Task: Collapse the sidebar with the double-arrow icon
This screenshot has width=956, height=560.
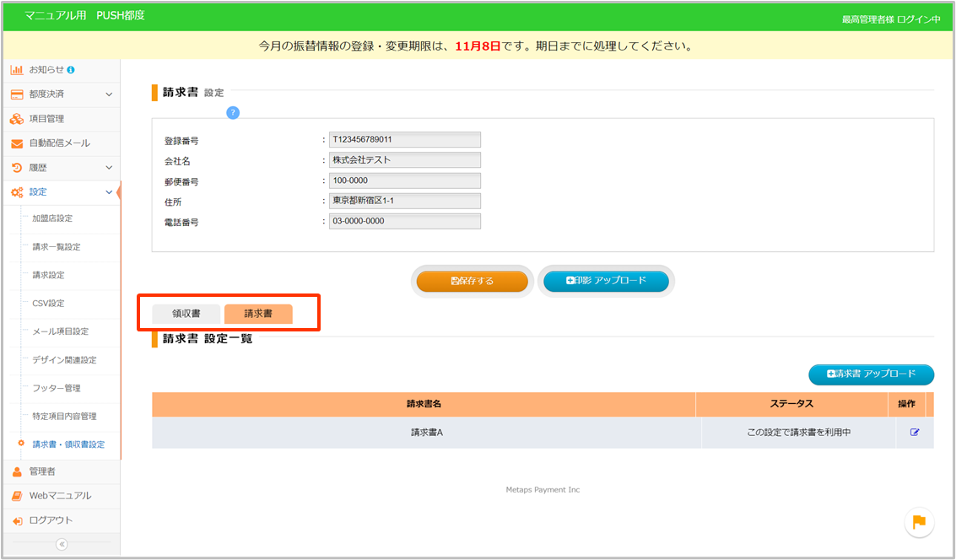Action: click(62, 544)
